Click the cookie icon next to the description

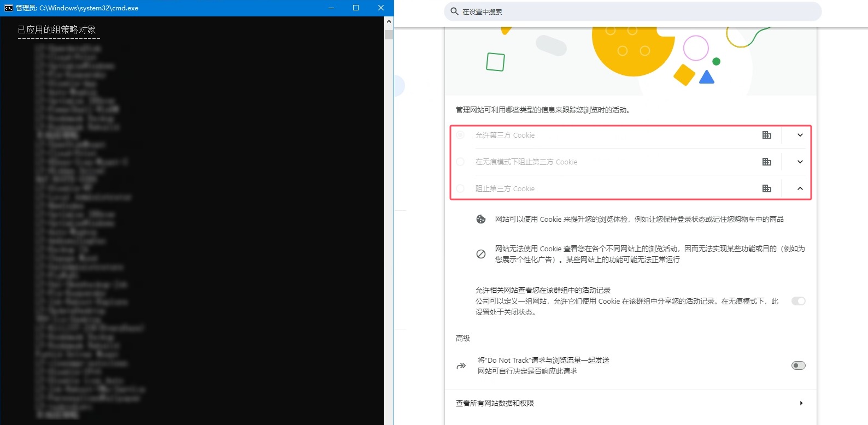tap(481, 219)
